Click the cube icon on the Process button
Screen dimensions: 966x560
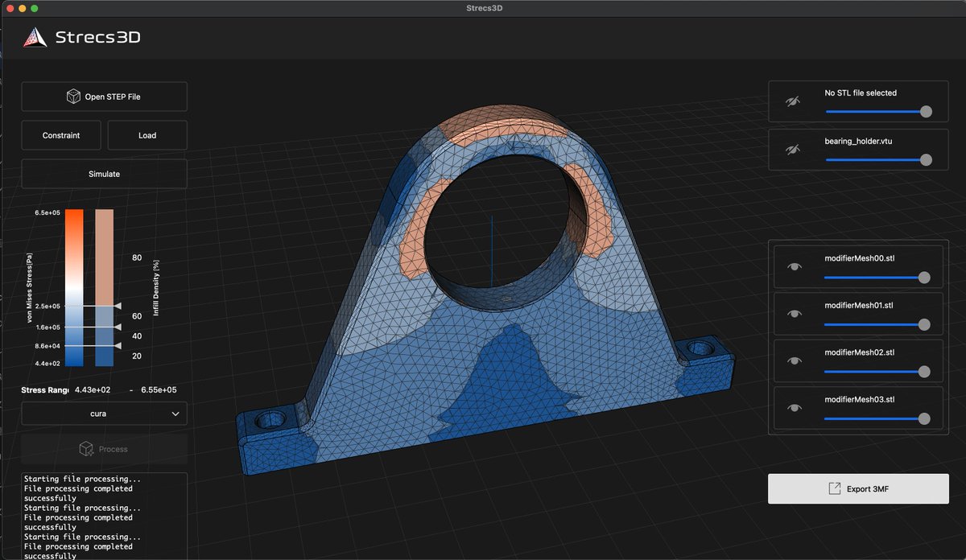[85, 449]
